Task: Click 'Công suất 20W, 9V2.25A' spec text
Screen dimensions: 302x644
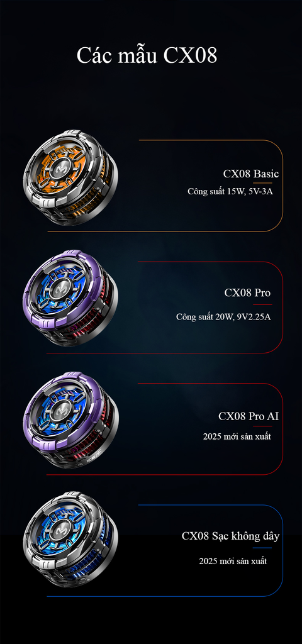Action: pyautogui.click(x=223, y=317)
